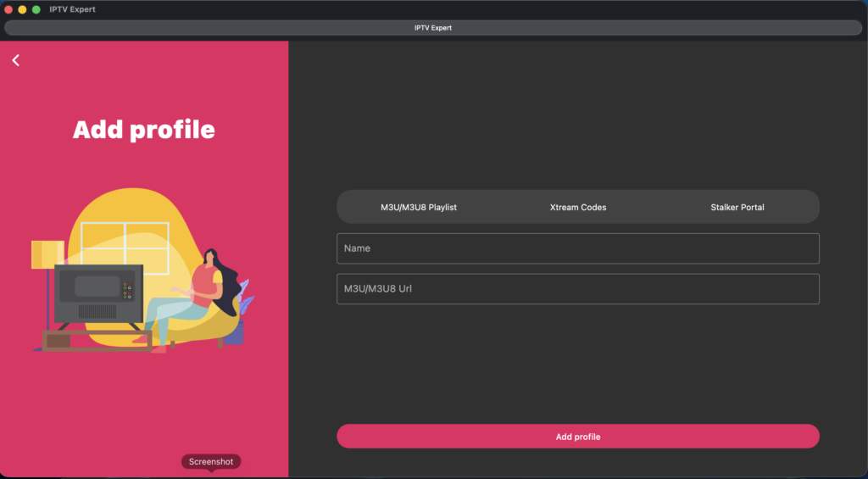Screen dimensions: 868x479
Task: Click the back arrow icon
Action: point(15,60)
